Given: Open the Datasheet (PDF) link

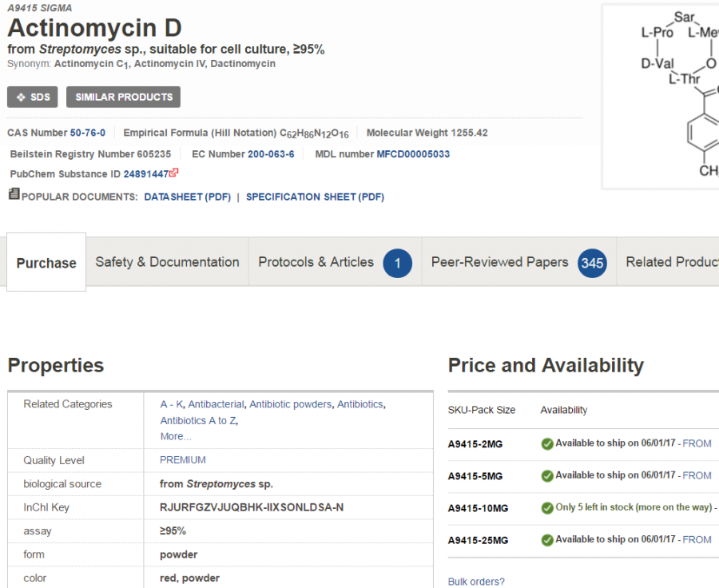Looking at the screenshot, I should (187, 197).
